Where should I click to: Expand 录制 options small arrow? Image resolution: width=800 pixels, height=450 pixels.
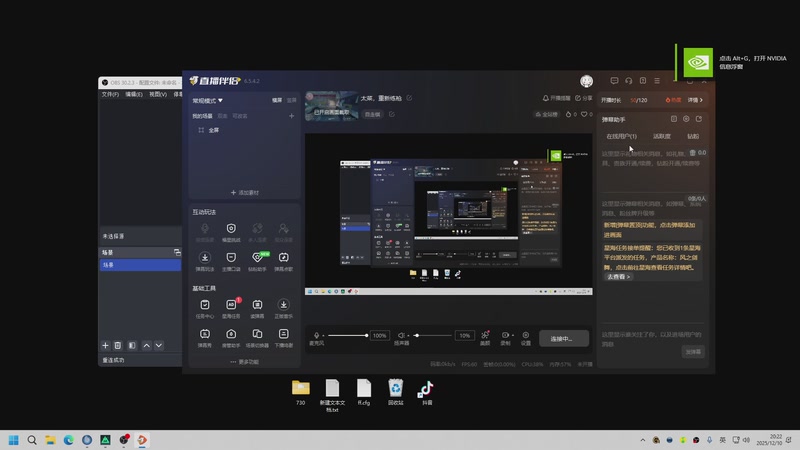point(512,335)
